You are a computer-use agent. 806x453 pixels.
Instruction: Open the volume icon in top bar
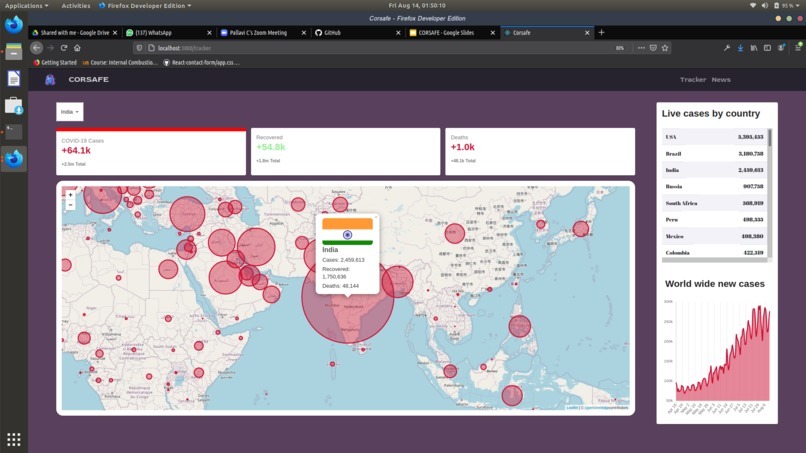pos(764,6)
